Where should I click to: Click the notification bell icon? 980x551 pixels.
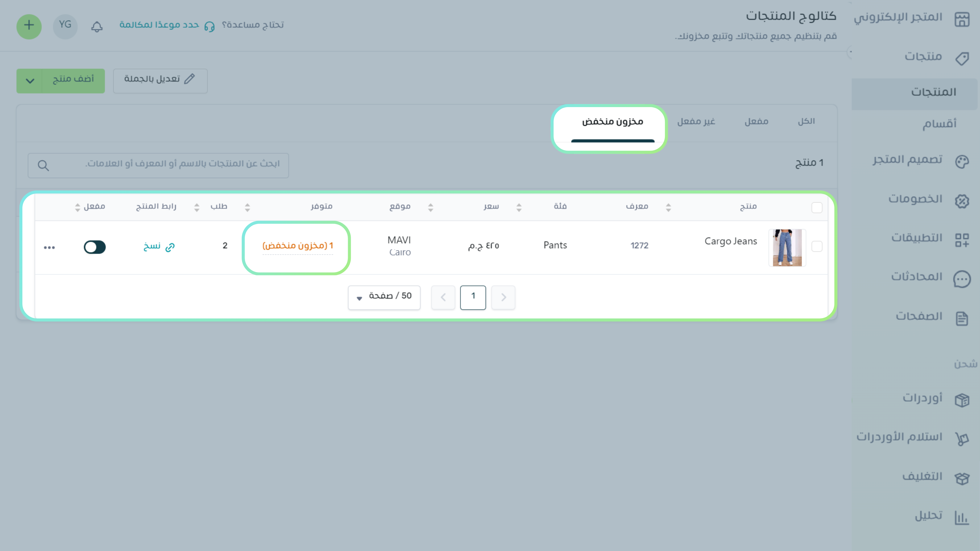[97, 27]
